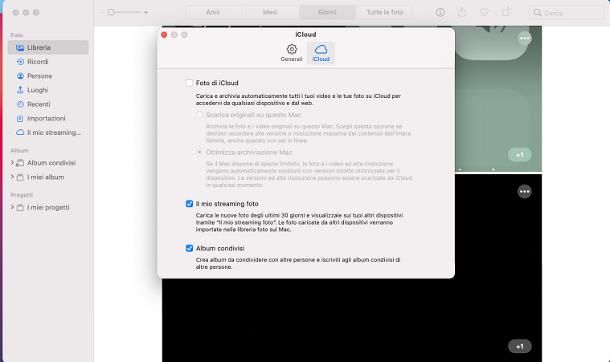This screenshot has height=362, width=610.
Task: Switch to the Mesi view
Action: [x=270, y=12]
